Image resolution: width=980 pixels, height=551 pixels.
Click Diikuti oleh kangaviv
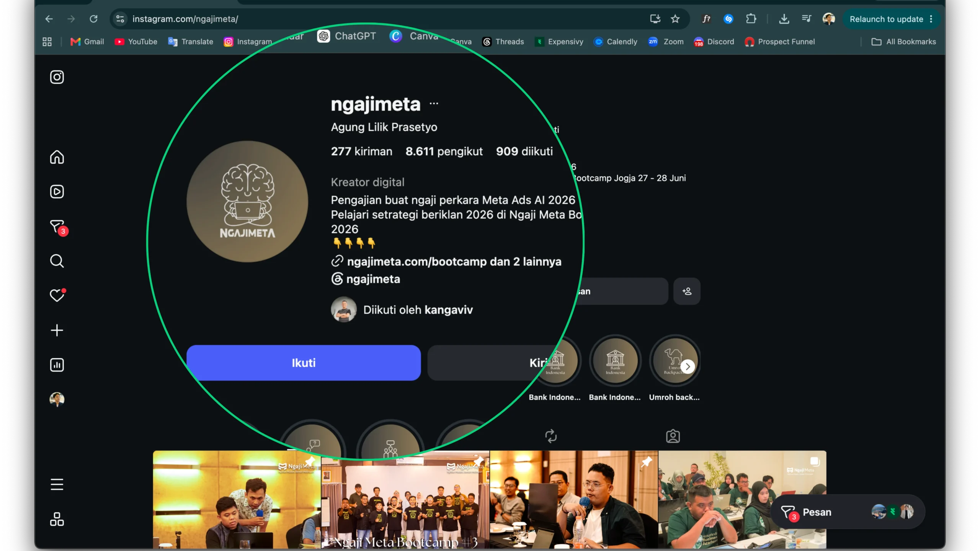coord(402,310)
